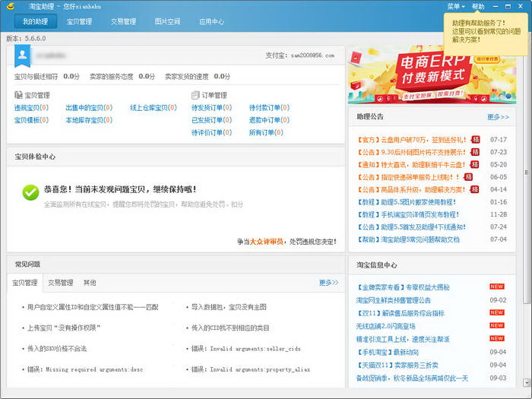532x399 pixels.
Task: Click the 大众评审员 link
Action: [265, 242]
